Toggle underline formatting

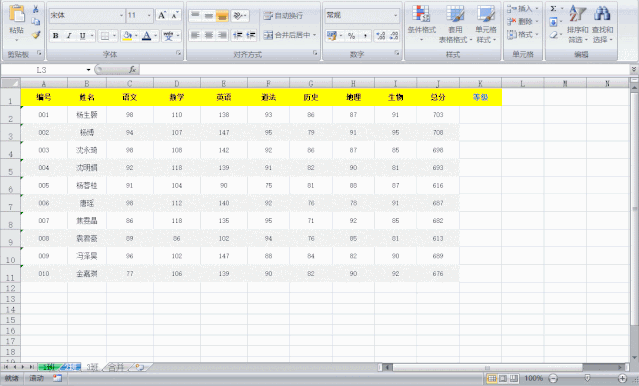point(82,36)
